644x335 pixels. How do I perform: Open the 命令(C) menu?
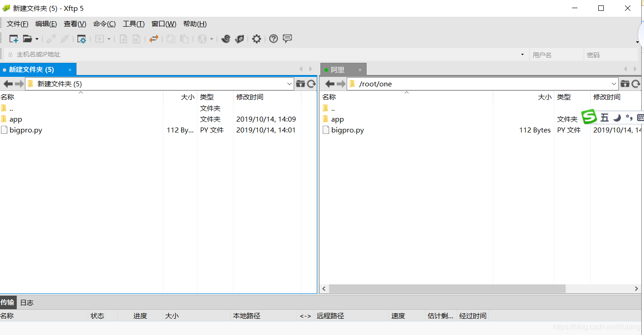[x=105, y=24]
